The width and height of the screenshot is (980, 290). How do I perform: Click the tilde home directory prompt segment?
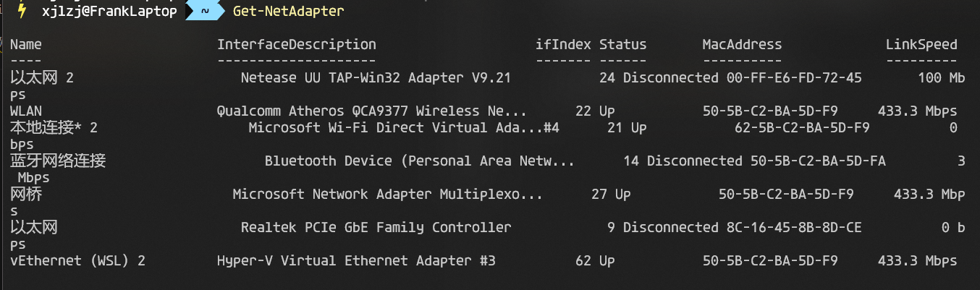pyautogui.click(x=206, y=12)
